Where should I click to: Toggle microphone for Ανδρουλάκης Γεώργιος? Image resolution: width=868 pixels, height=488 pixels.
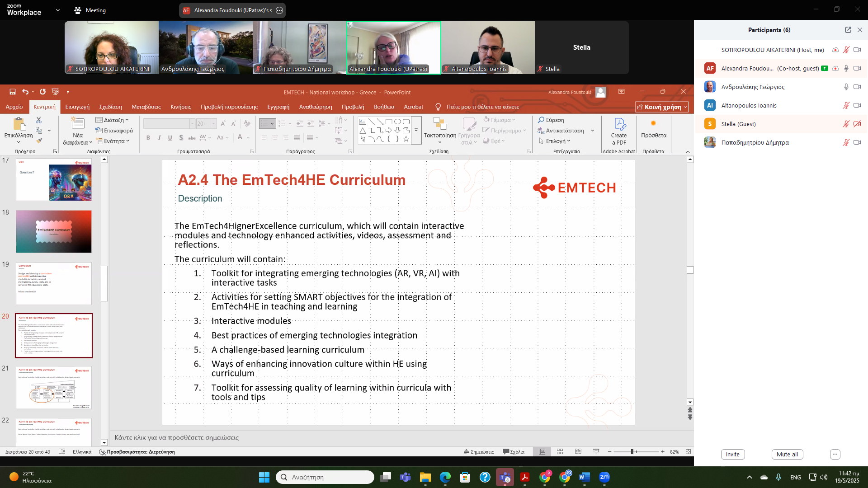[846, 87]
